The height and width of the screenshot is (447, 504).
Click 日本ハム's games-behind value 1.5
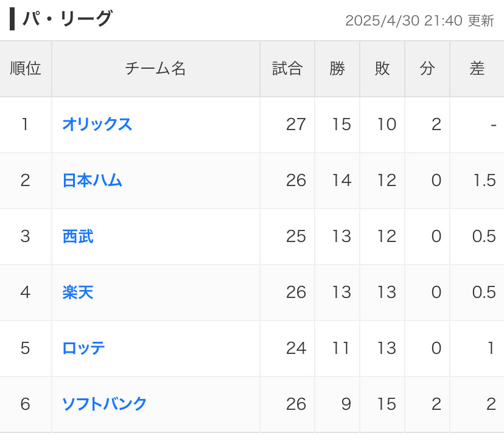pos(484,181)
